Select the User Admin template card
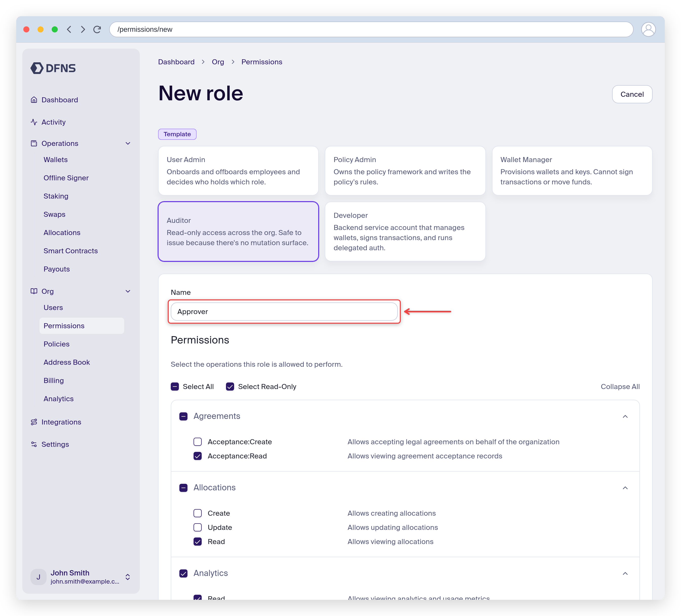The image size is (681, 616). [x=238, y=170]
